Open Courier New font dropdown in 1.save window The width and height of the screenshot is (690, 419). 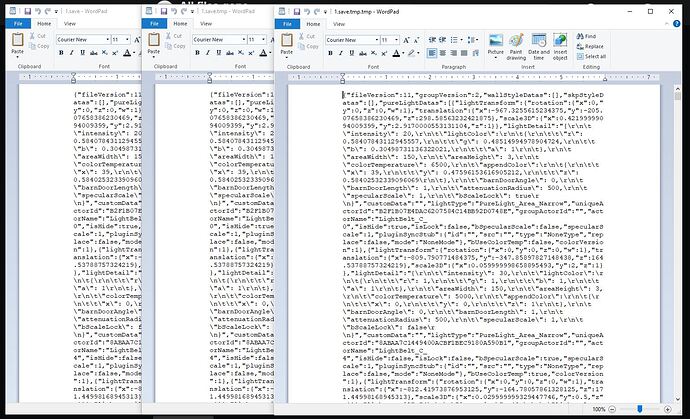[x=108, y=40]
